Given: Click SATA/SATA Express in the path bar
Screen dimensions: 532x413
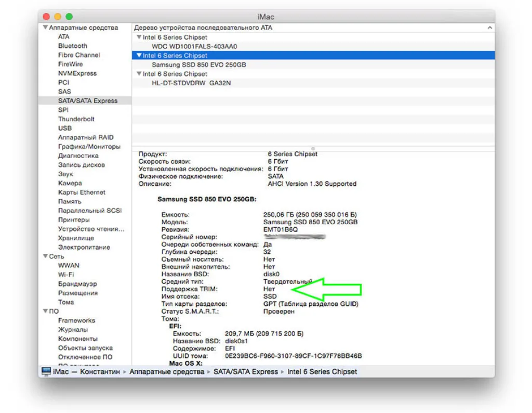Looking at the screenshot, I should point(246,371).
